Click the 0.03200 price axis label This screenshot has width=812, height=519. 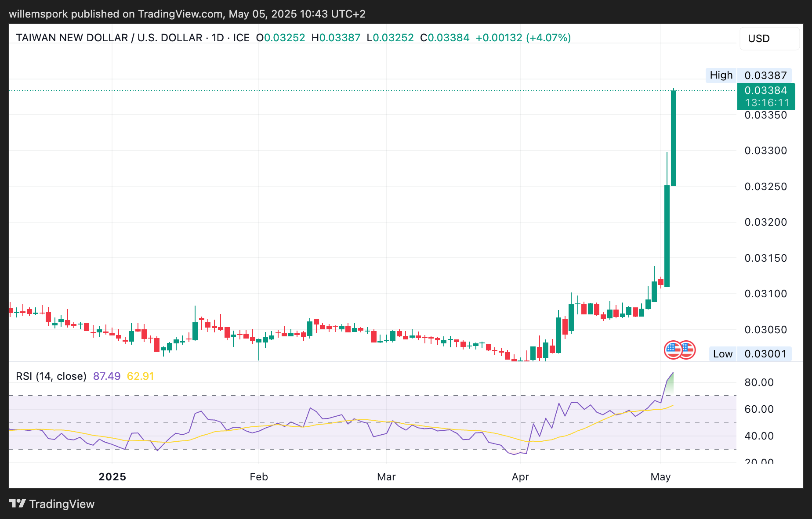765,222
